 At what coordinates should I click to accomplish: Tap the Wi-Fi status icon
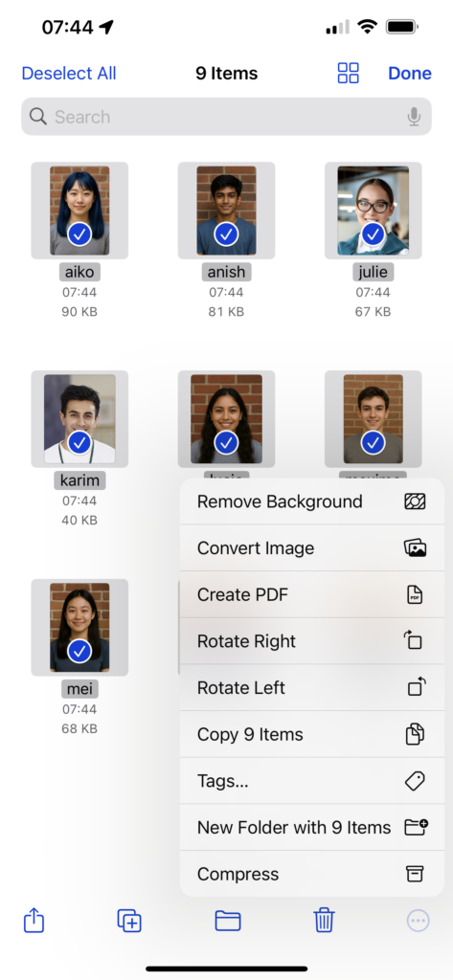point(367,26)
